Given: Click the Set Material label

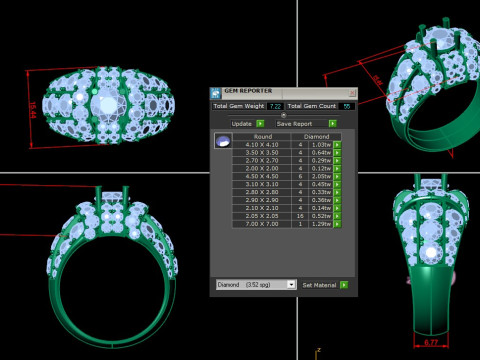Looking at the screenshot, I should [319, 285].
